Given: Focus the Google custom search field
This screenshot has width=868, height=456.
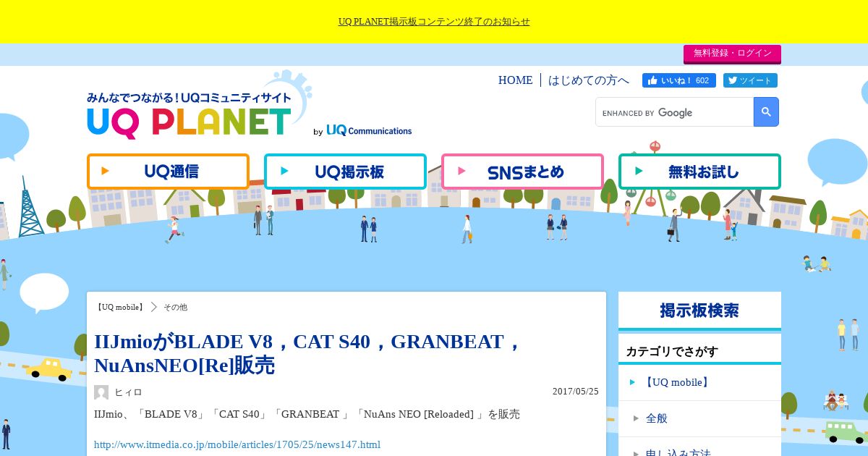Looking at the screenshot, I should (675, 112).
